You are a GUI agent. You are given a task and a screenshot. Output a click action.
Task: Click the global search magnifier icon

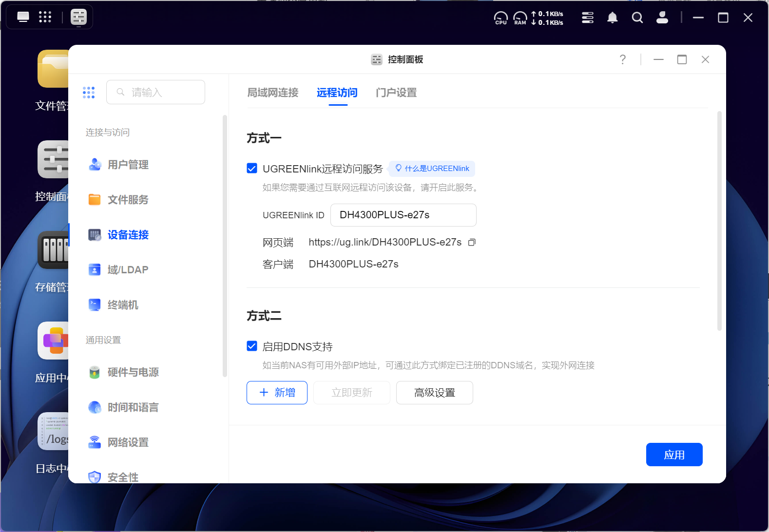(637, 18)
